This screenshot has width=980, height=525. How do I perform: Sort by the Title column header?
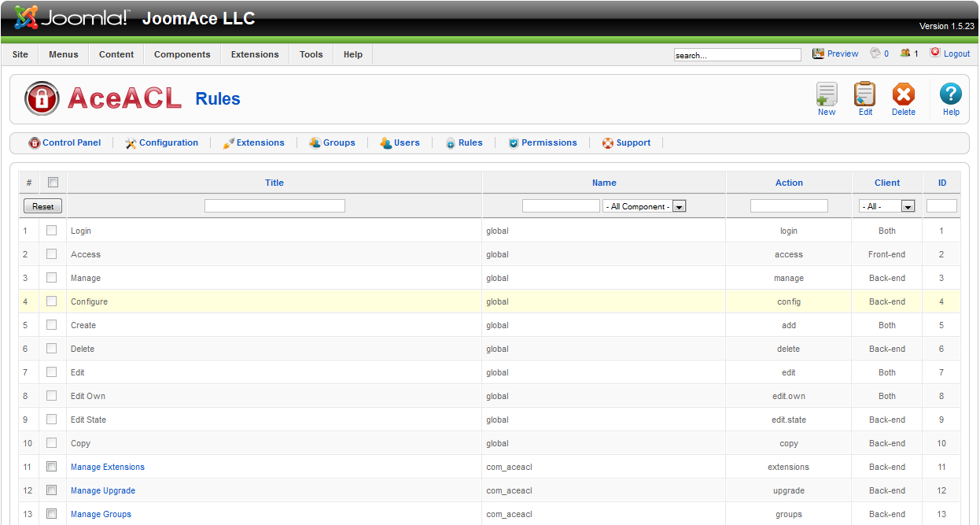274,183
